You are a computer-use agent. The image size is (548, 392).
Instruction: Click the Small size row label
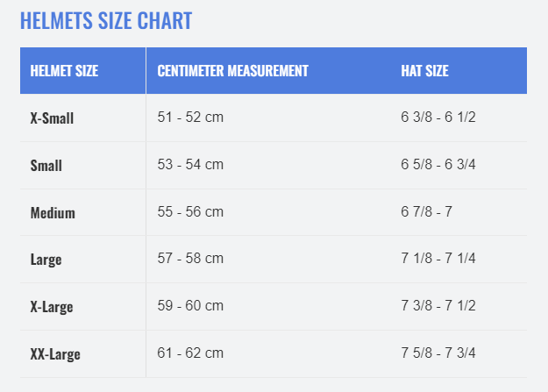pos(46,165)
